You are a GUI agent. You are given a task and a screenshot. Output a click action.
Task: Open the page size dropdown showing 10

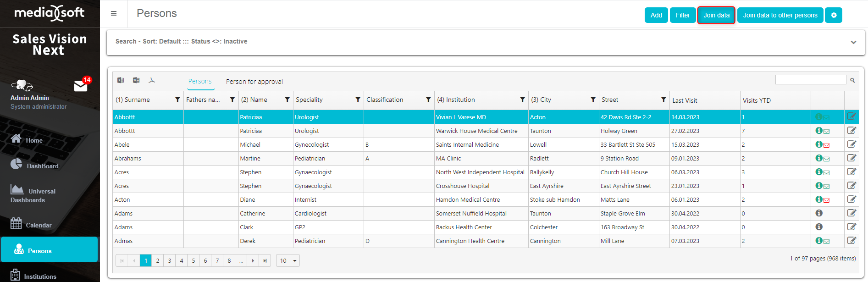(x=288, y=261)
